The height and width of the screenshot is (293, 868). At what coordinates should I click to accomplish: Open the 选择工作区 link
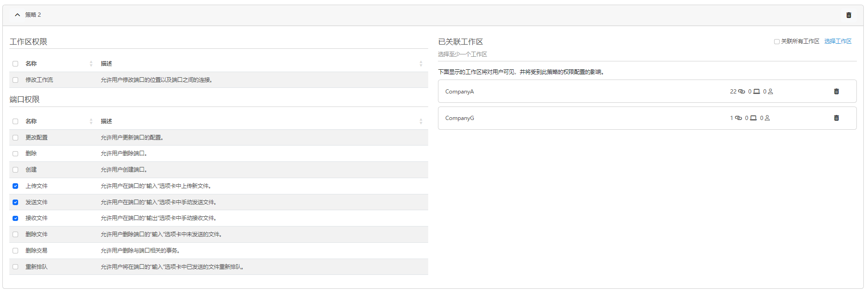(x=838, y=41)
